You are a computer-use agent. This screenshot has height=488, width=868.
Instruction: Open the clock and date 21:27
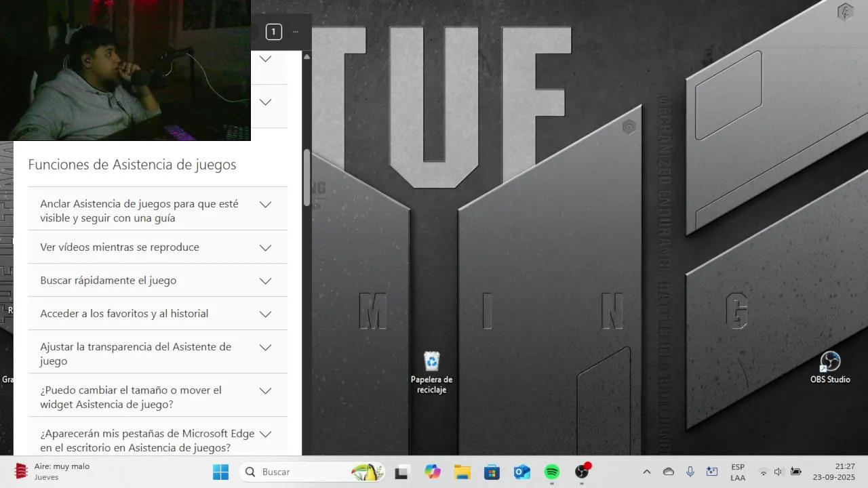coord(834,472)
